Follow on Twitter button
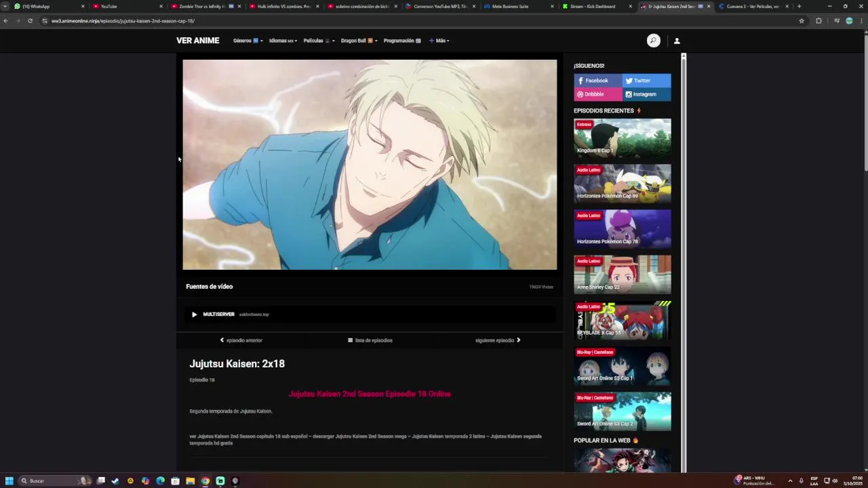Viewport: 868px width, 488px height. coord(647,81)
